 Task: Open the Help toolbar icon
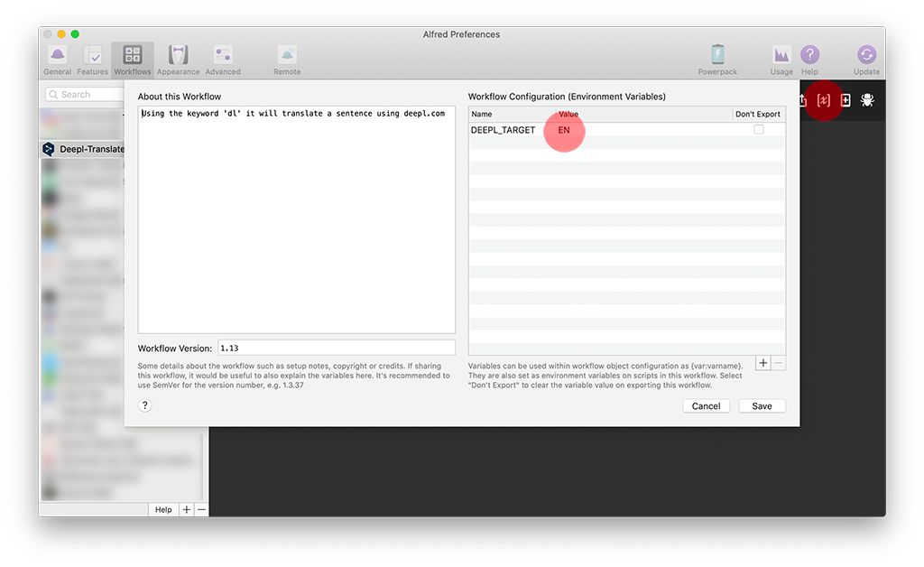click(x=809, y=60)
